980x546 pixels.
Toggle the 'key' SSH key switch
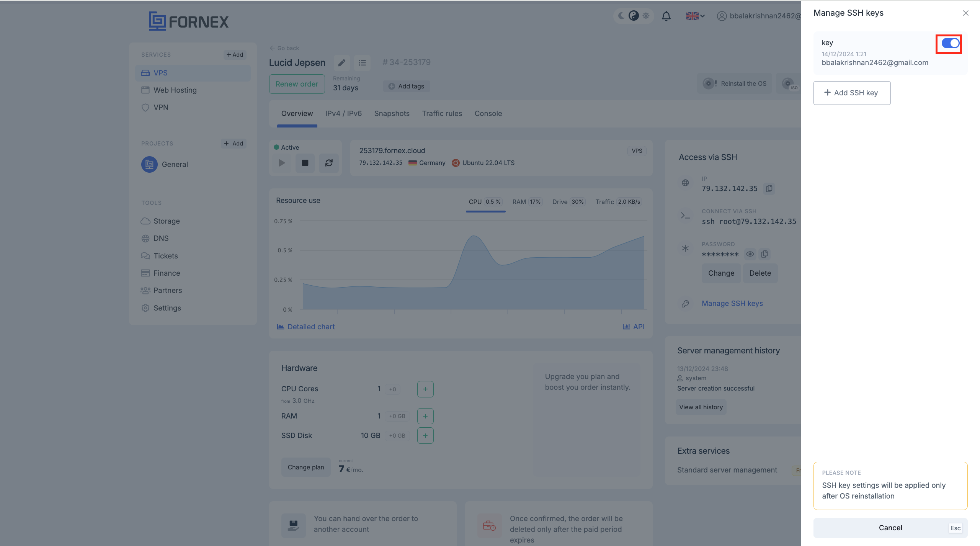pos(950,43)
